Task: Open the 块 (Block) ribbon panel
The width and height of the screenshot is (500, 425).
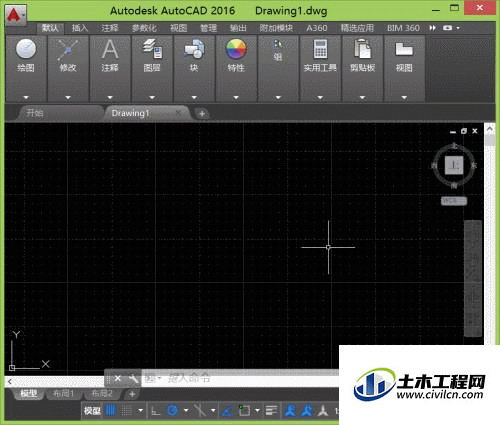Action: point(194,68)
